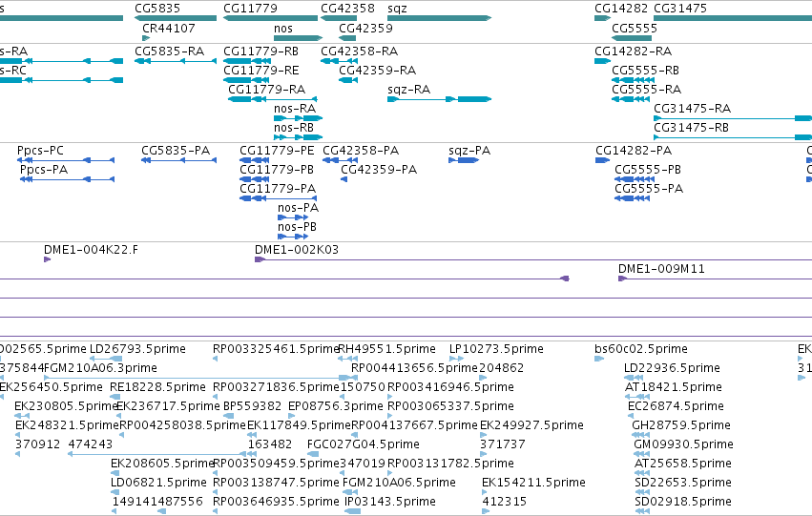
Task: Click the SD02918.5prime EST
Action: pyautogui.click(x=642, y=511)
